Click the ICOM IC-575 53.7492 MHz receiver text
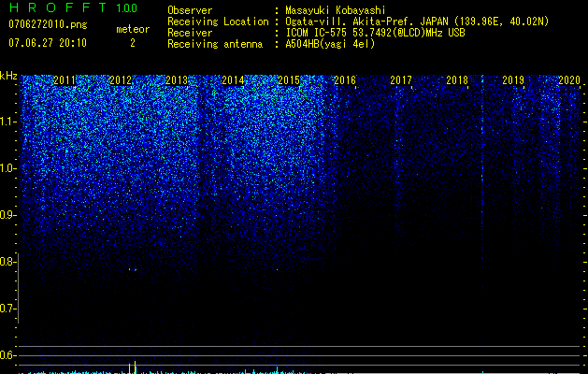This screenshot has width=588, height=374. (x=375, y=33)
